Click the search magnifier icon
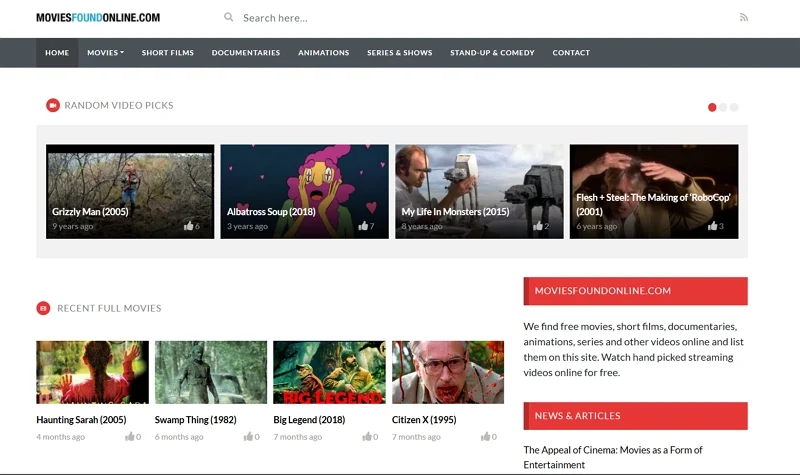The height and width of the screenshot is (475, 800). coord(229,17)
